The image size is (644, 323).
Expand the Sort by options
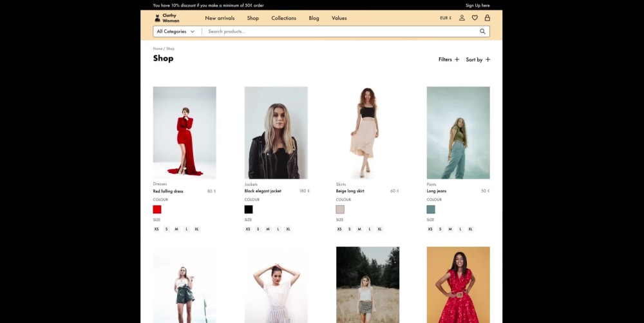478,59
